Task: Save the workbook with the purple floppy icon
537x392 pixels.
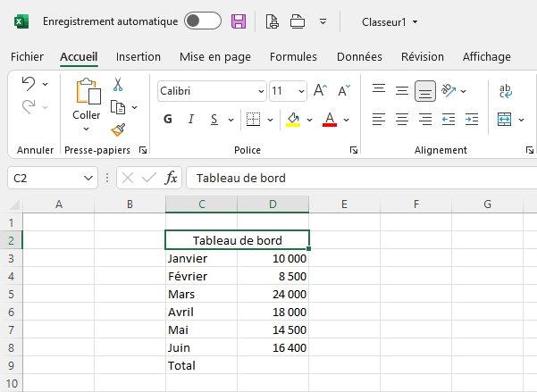Action: click(x=239, y=21)
